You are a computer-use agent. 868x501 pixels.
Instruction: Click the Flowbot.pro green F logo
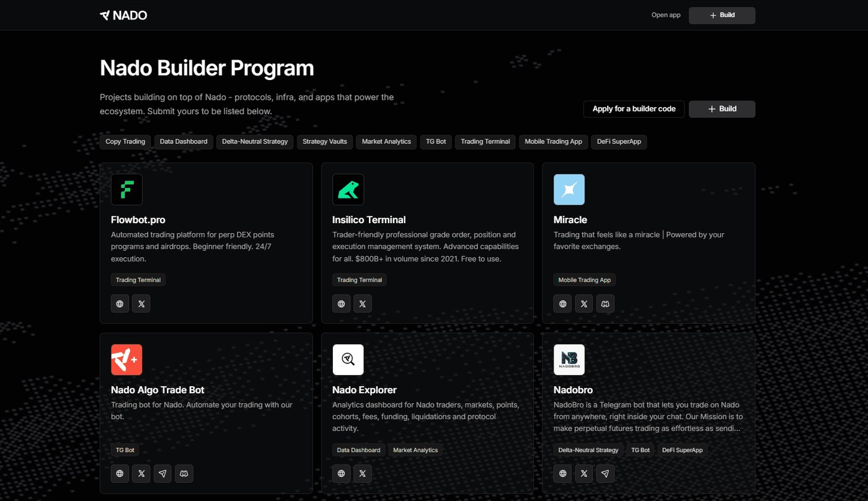coord(126,190)
